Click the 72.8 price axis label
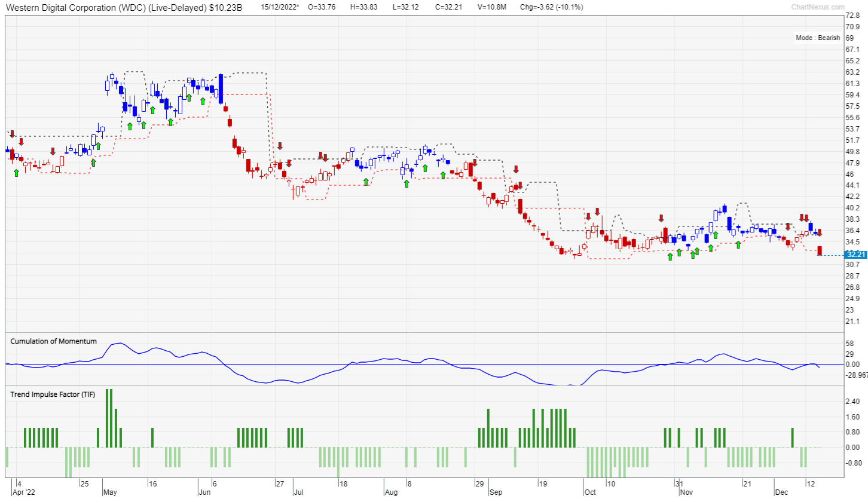 pyautogui.click(x=853, y=16)
